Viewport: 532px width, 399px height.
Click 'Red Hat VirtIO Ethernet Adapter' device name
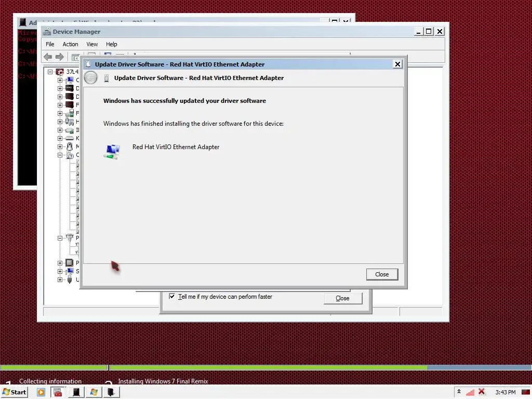pos(176,147)
